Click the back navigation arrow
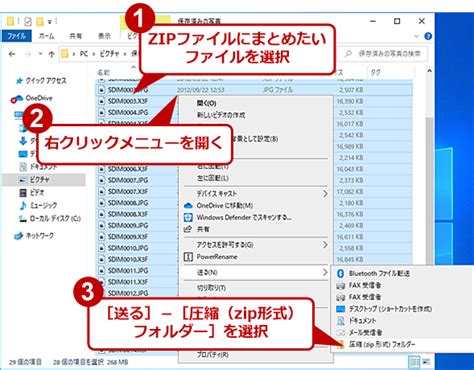 12,54
